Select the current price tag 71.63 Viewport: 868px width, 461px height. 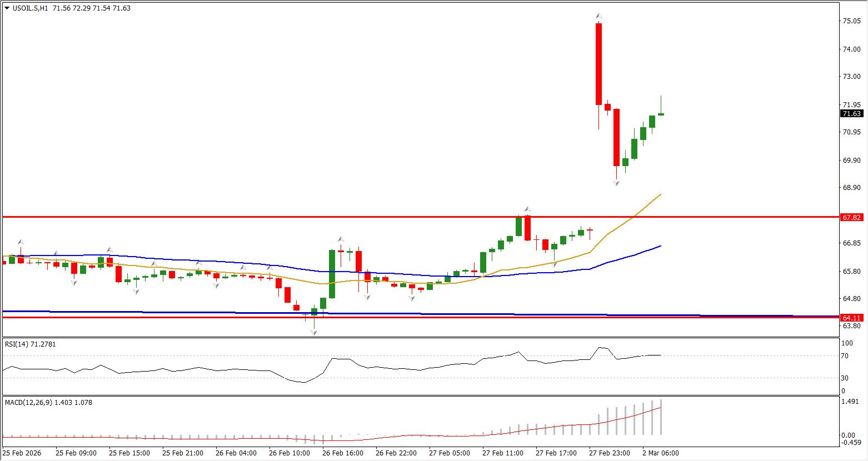[x=852, y=114]
